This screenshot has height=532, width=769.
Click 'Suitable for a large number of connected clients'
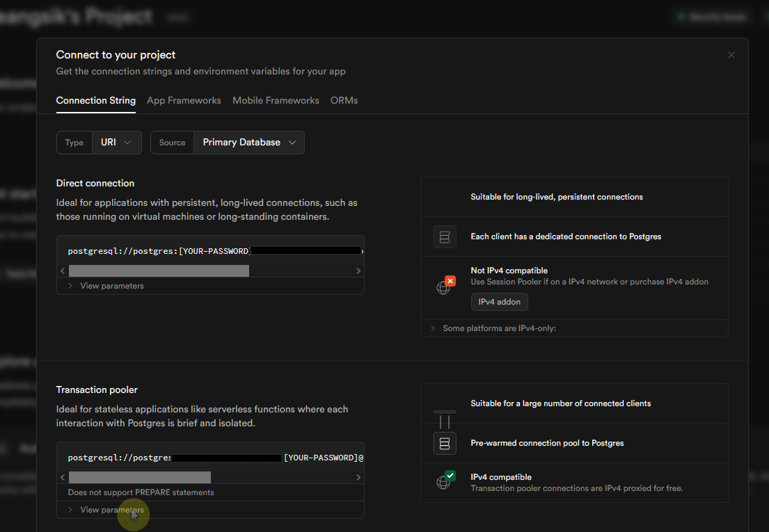(560, 403)
